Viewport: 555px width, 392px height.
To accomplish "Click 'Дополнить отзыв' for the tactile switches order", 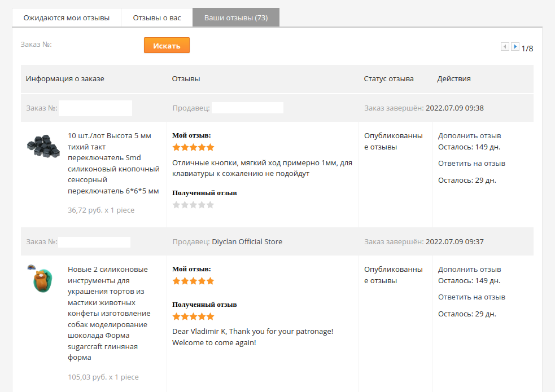I will pyautogui.click(x=469, y=135).
